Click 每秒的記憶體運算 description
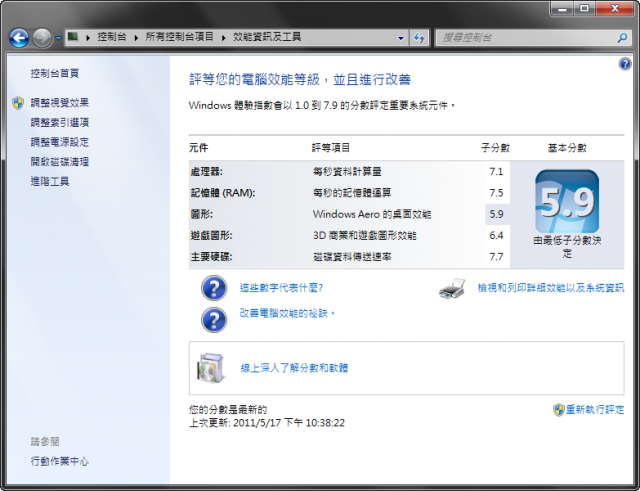 (x=352, y=193)
